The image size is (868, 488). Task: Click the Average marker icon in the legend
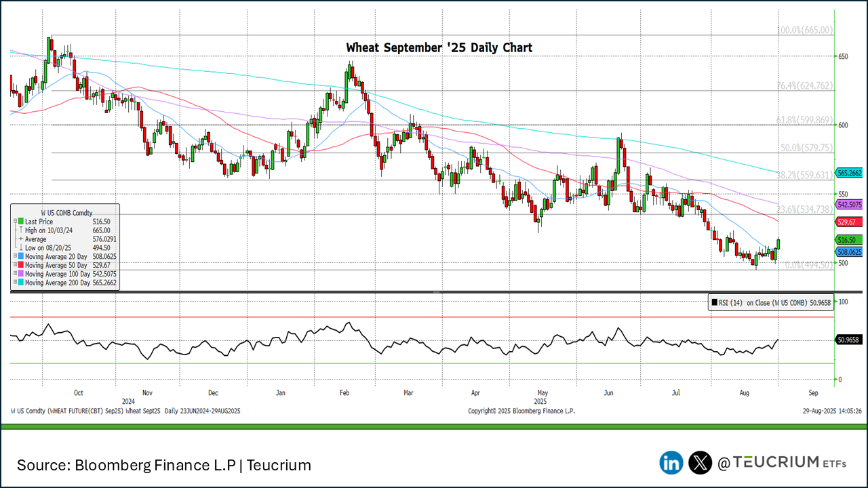[x=21, y=239]
